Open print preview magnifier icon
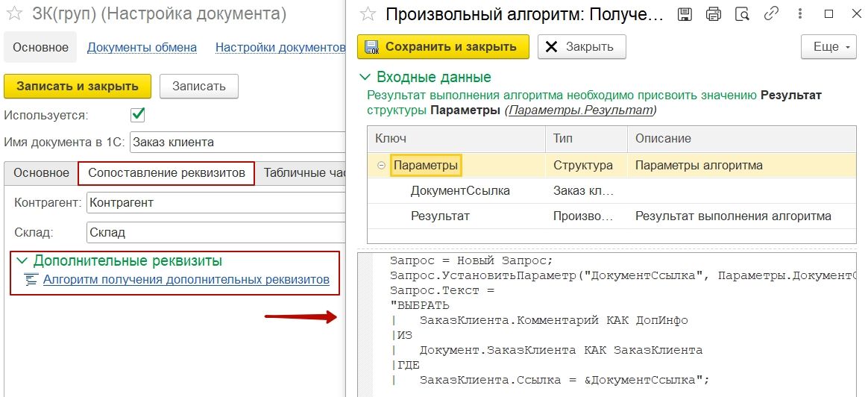 pos(742,15)
